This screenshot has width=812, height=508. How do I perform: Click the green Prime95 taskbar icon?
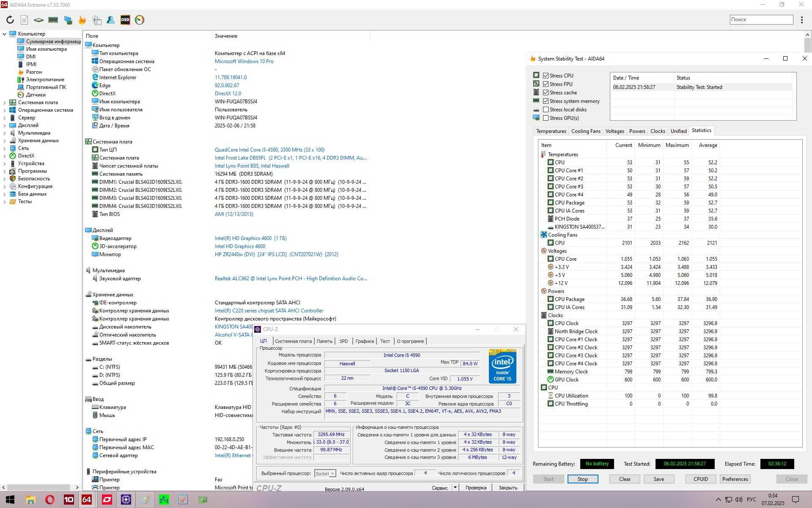click(x=164, y=500)
